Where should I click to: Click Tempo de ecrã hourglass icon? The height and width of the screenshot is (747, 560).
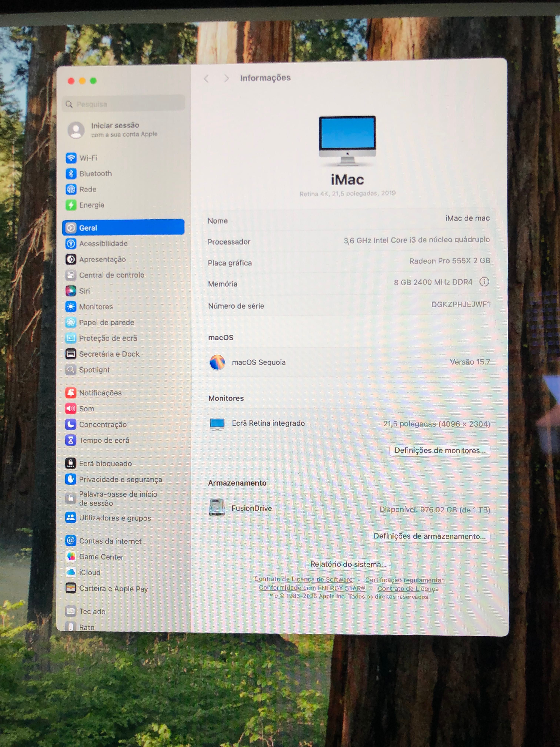(71, 440)
